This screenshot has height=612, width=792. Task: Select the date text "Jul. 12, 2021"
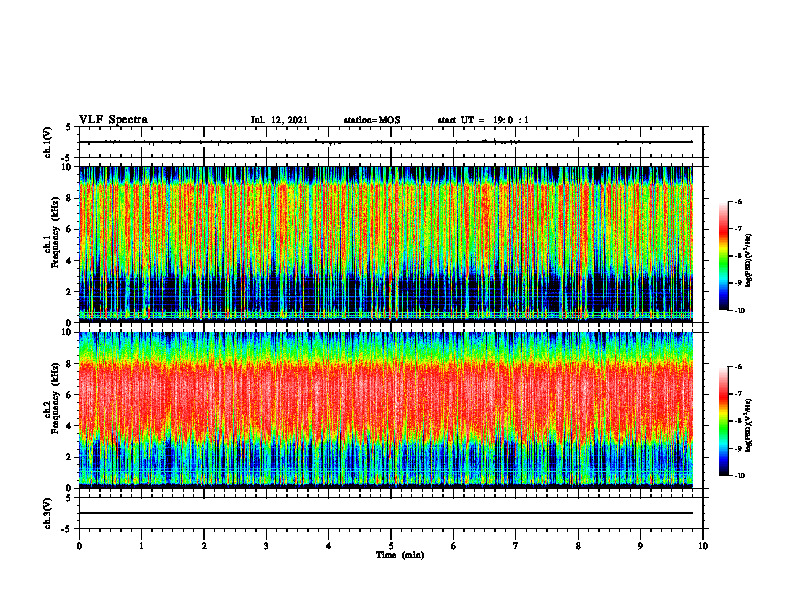click(x=279, y=120)
